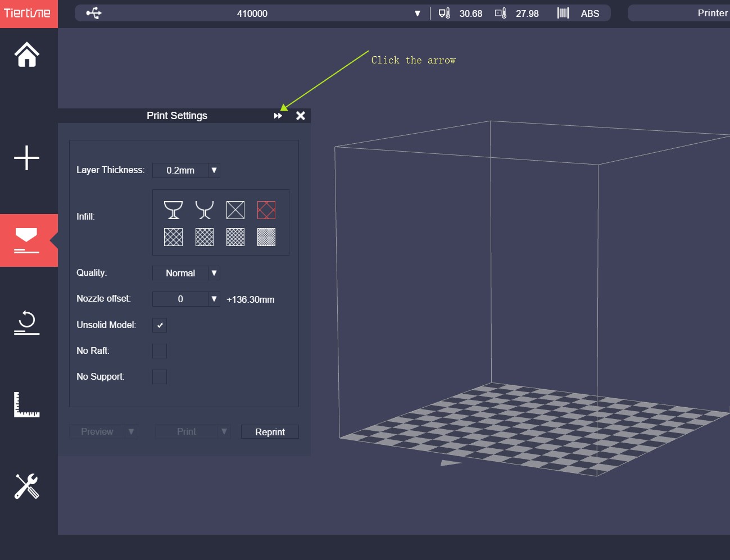Viewport: 730px width, 560px height.
Task: Click the Unsolid Model label
Action: [106, 325]
